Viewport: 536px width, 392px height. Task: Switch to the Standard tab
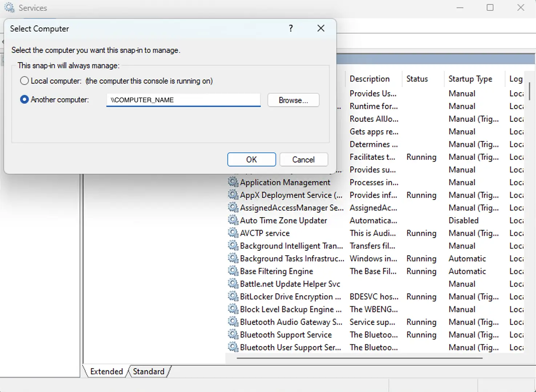pyautogui.click(x=149, y=371)
